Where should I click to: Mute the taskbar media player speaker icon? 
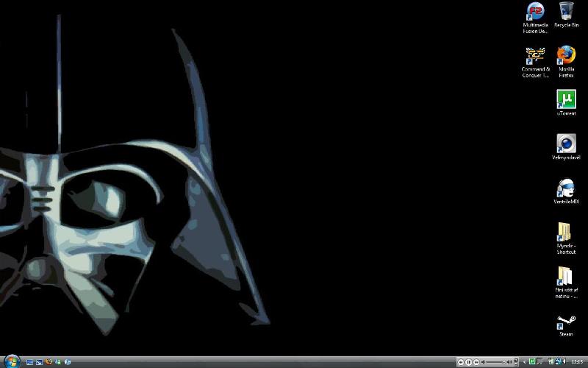coord(483,362)
